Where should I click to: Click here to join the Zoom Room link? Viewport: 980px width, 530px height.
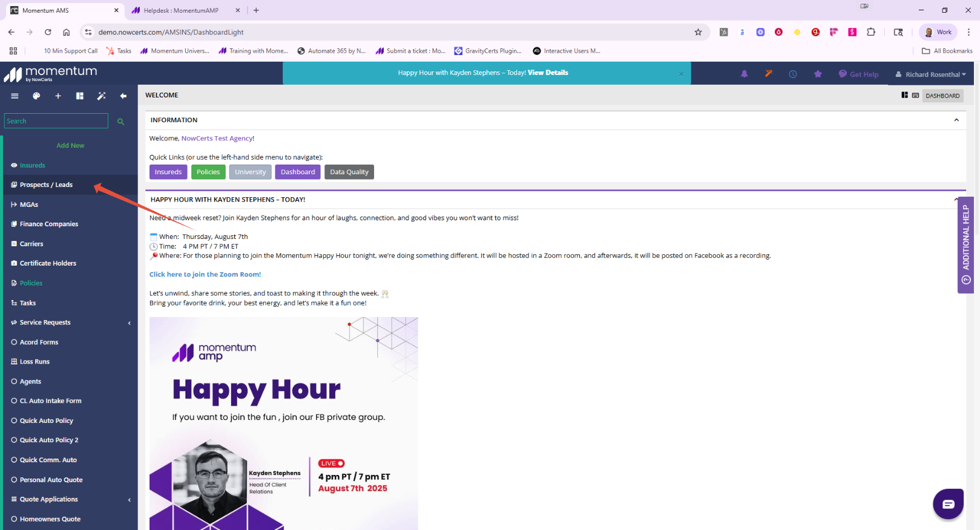[205, 275]
